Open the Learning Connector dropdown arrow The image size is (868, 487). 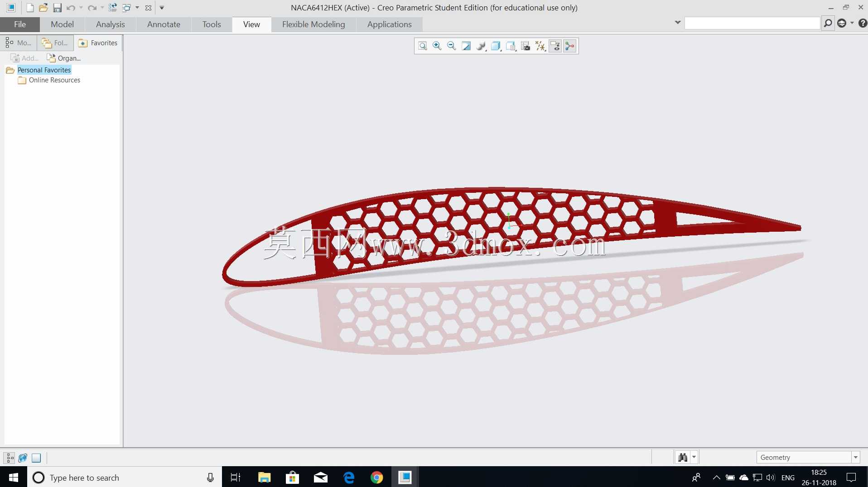(852, 23)
